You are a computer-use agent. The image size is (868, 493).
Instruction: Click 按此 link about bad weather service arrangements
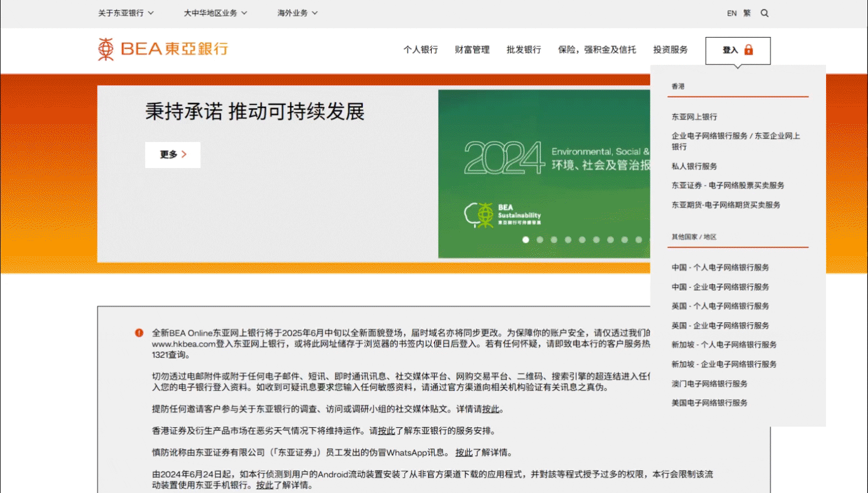pyautogui.click(x=387, y=431)
